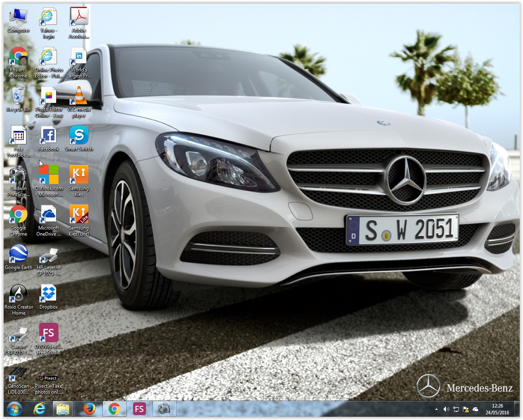Open Internet Explorer from the taskbar
This screenshot has width=523, height=420.
tap(39, 409)
